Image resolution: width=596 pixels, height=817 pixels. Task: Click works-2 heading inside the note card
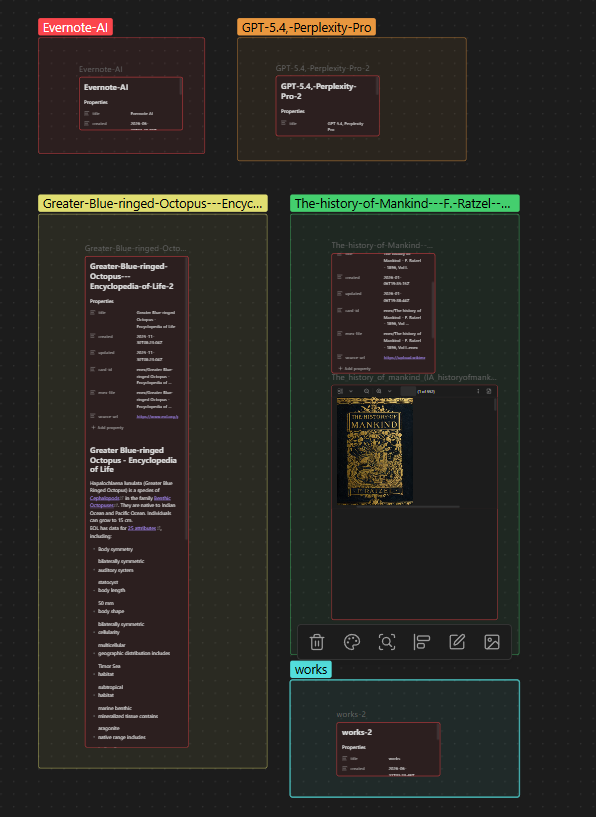click(x=357, y=732)
